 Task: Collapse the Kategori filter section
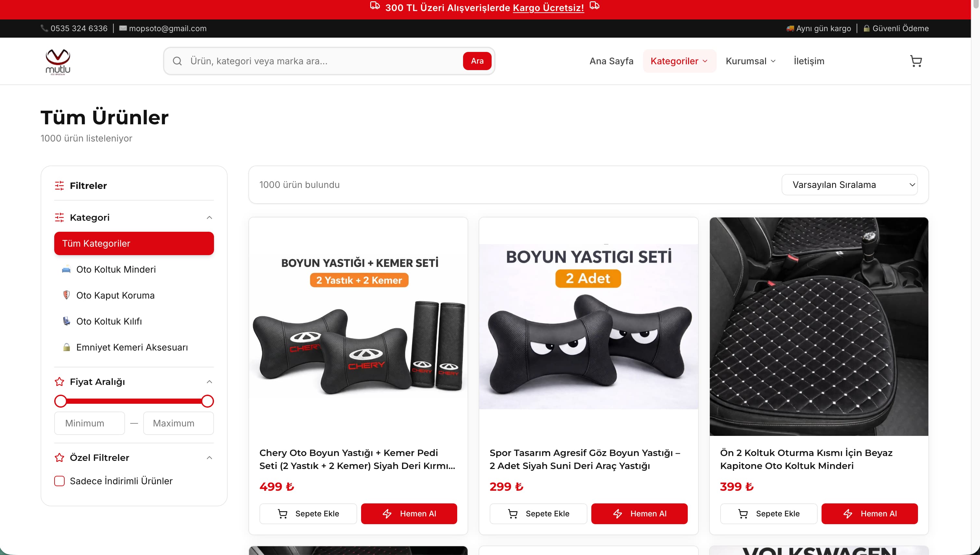click(209, 218)
